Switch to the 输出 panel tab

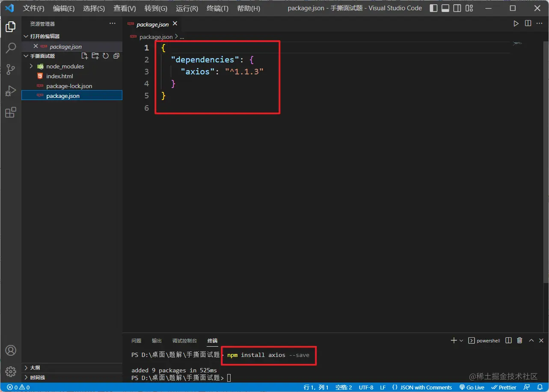pos(157,341)
